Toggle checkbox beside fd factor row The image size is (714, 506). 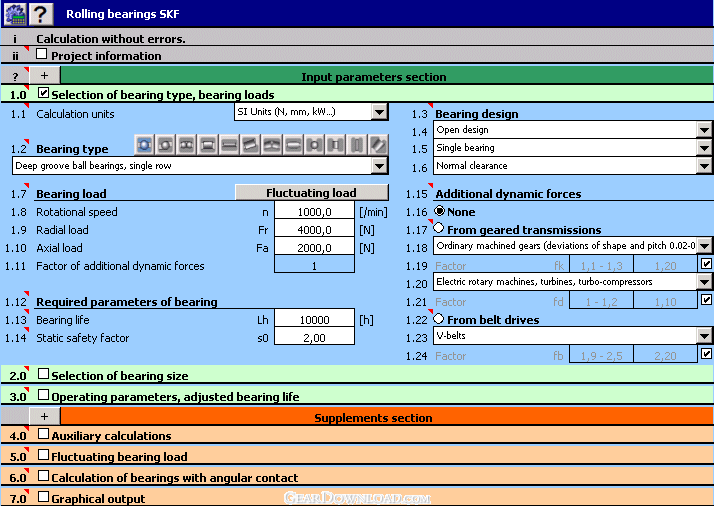706,300
